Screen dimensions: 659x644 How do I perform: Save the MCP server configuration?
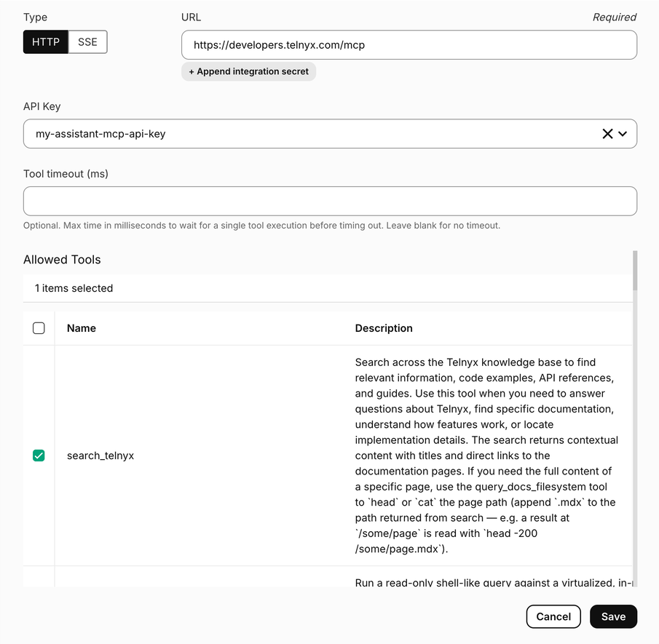(x=613, y=616)
